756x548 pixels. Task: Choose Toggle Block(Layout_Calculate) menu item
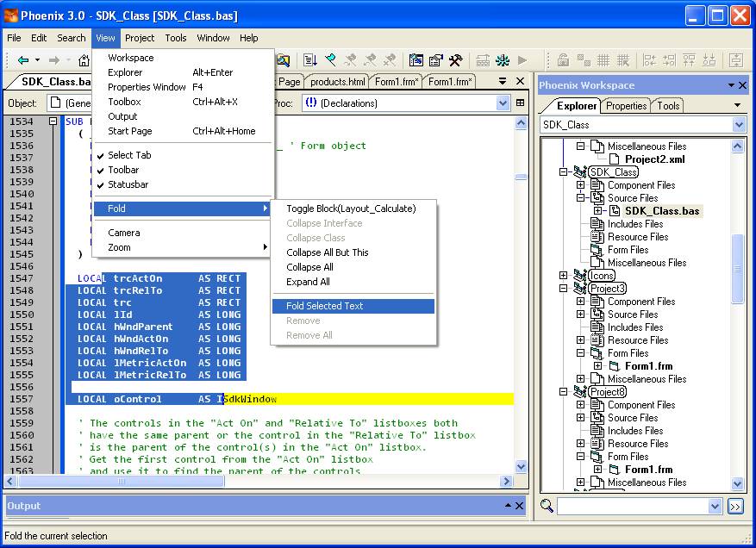click(x=353, y=209)
